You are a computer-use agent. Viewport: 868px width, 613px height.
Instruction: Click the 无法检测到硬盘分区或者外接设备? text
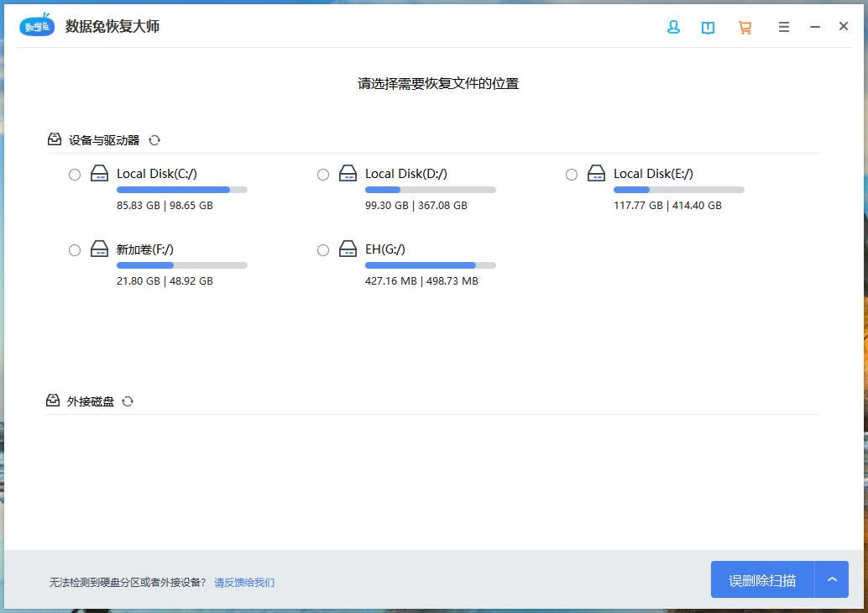[x=128, y=583]
